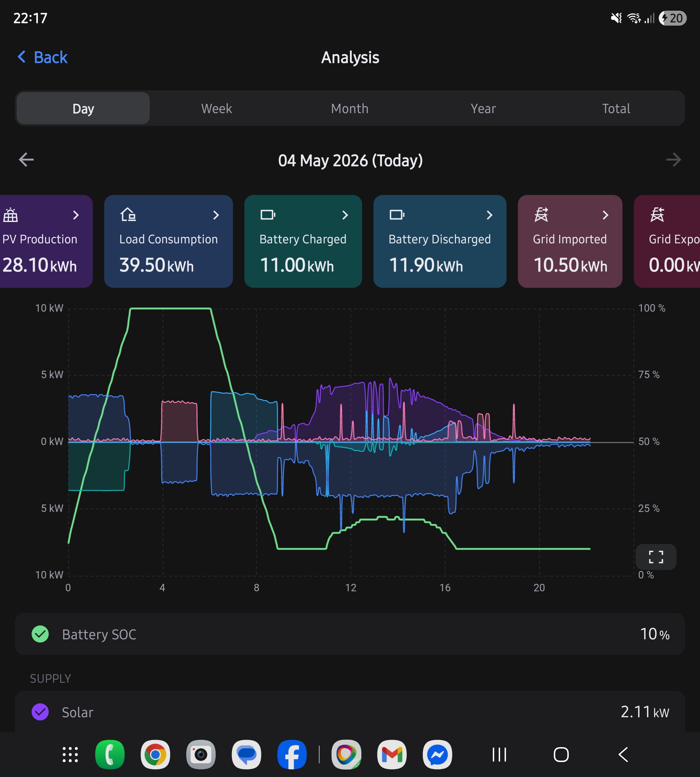Screen dimensions: 700x777
Task: Switch to the Month tab
Action: [350, 109]
